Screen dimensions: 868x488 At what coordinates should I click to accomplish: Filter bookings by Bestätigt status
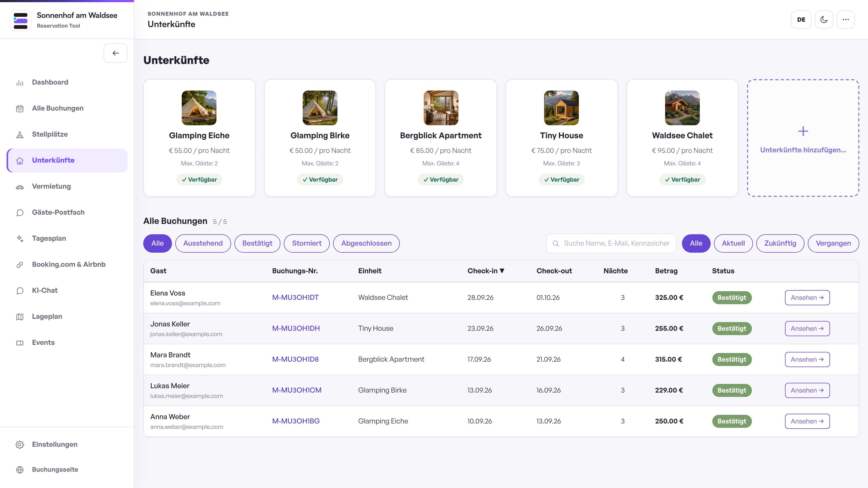click(x=257, y=243)
